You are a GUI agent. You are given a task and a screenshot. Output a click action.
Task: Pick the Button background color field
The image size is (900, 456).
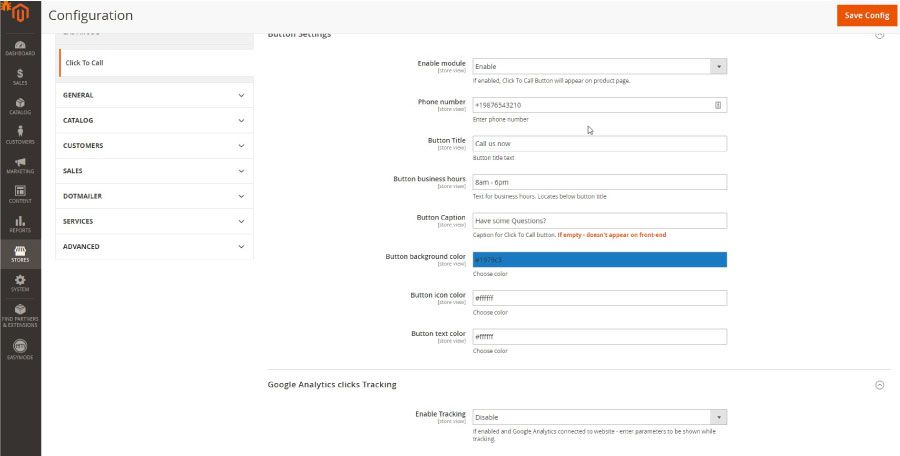pos(599,260)
